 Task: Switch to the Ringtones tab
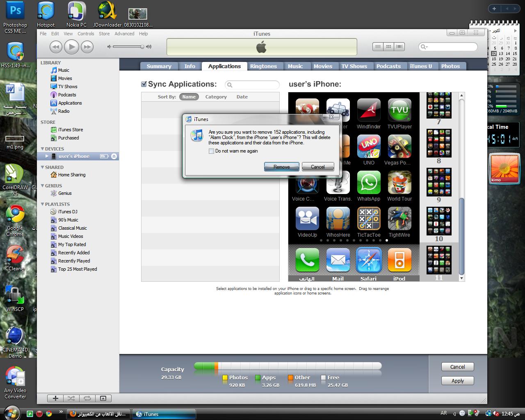point(264,66)
